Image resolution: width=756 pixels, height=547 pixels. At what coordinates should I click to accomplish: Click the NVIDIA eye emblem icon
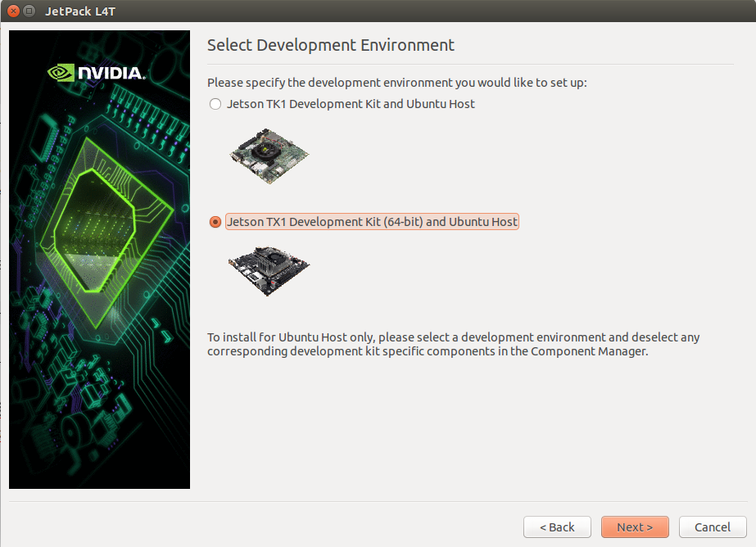coord(61,73)
